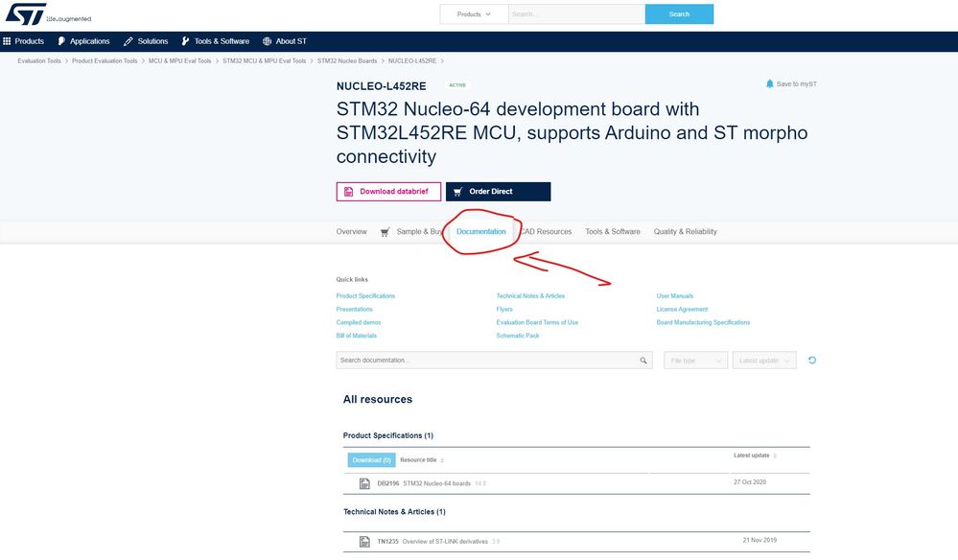Click the Products grid icon in navbar

[x=7, y=41]
